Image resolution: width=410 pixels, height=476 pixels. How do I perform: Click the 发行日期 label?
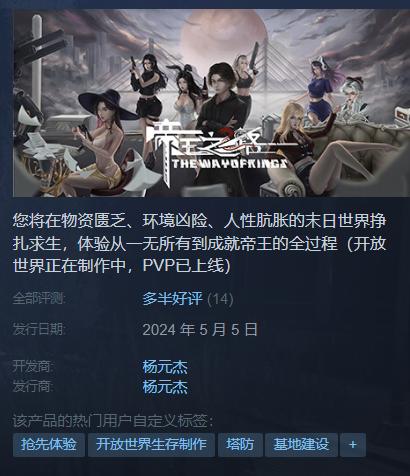(x=39, y=329)
